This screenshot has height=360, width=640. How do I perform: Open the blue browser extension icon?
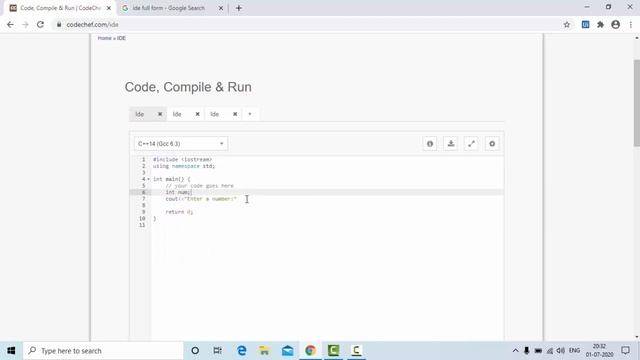click(585, 24)
